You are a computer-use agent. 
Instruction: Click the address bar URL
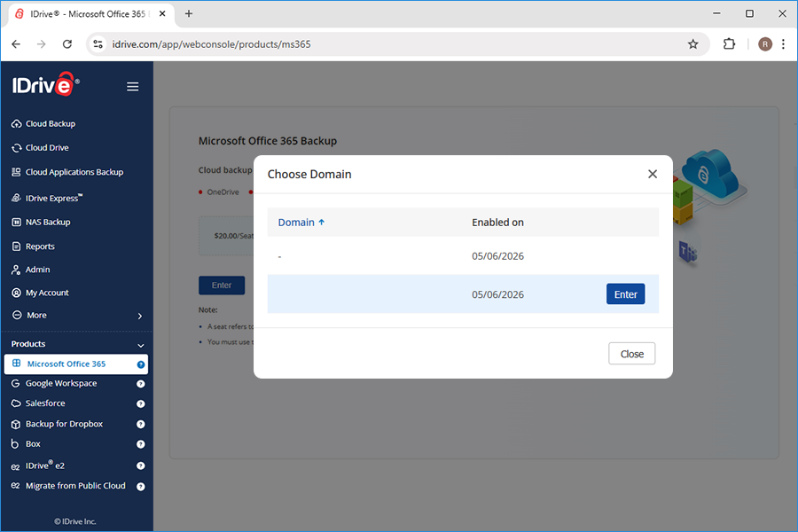pos(211,44)
